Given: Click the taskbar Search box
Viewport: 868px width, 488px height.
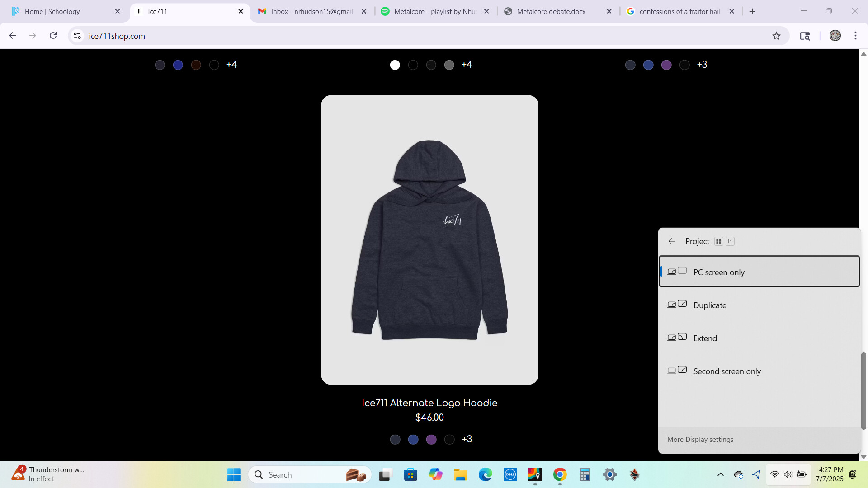Looking at the screenshot, I should pyautogui.click(x=310, y=474).
